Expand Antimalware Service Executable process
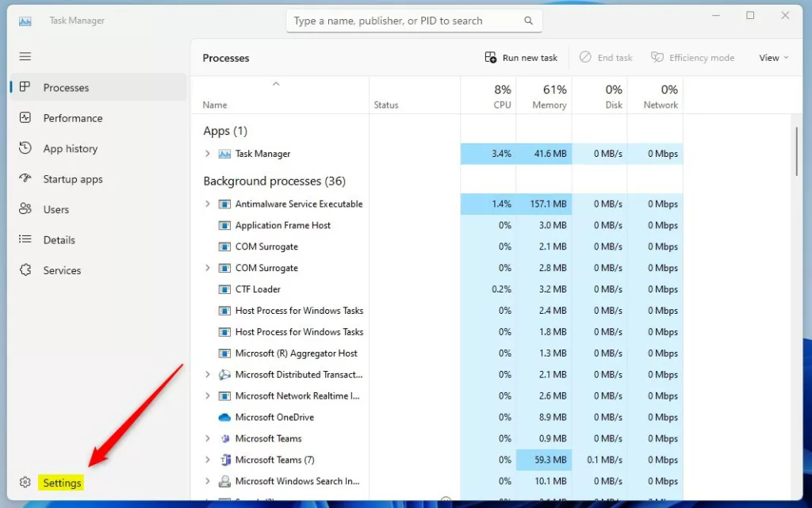 [x=208, y=204]
